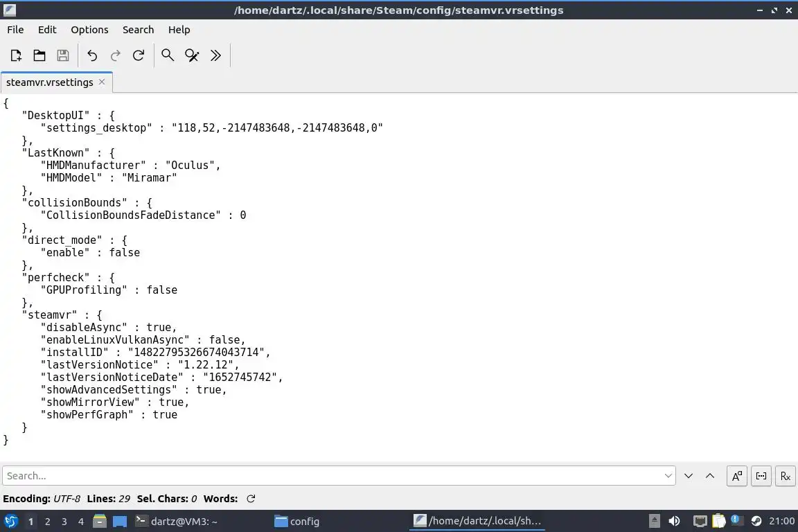Image resolution: width=798 pixels, height=532 pixels.
Task: Find next match with down arrow
Action: point(688,476)
